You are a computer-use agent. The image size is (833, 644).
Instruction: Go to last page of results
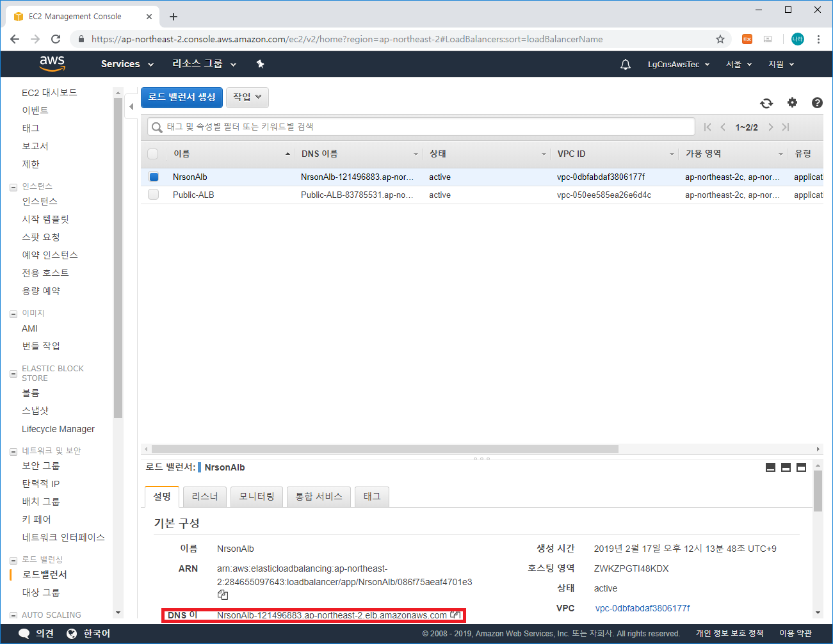point(786,127)
